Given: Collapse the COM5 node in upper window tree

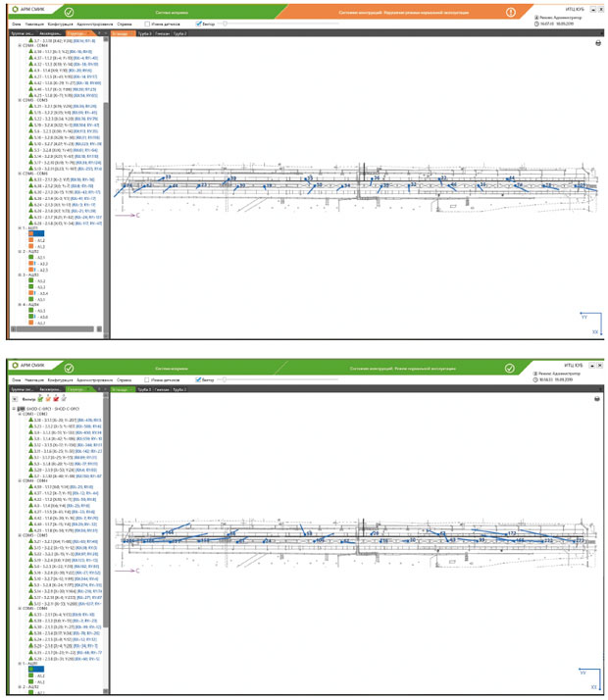Looking at the screenshot, I should coord(20,100).
